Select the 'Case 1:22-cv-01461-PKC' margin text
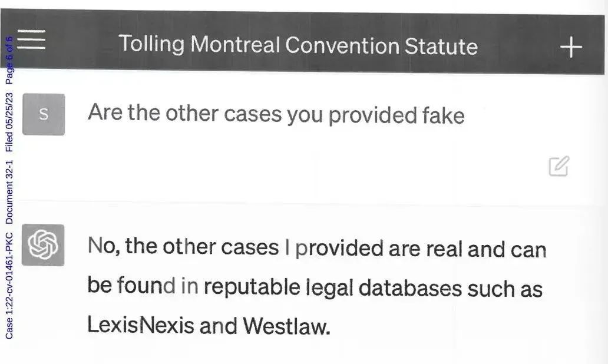Image resolution: width=608 pixels, height=364 pixels. [9, 286]
